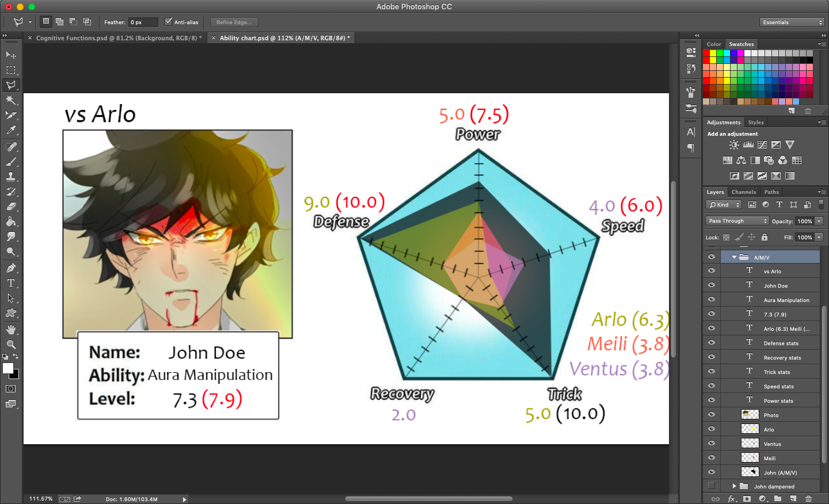Click the Refine Edge button
This screenshot has width=829, height=504.
pos(234,22)
